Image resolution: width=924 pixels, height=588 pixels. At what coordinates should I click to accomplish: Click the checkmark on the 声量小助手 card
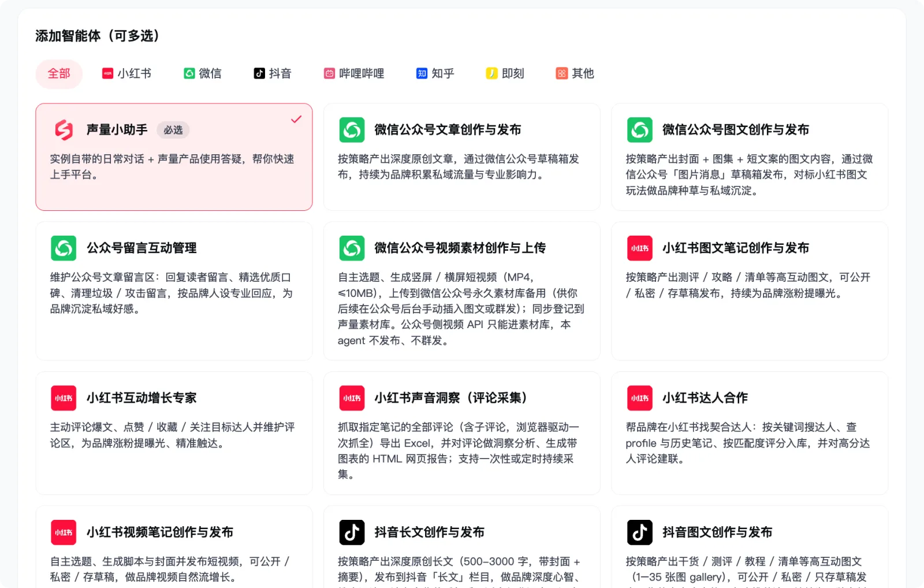(x=296, y=120)
